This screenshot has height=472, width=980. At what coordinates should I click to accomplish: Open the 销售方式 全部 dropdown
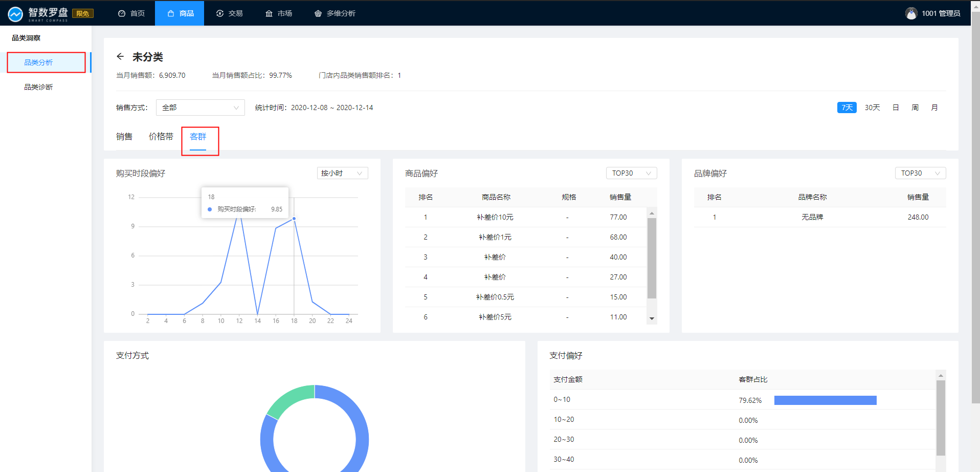200,108
